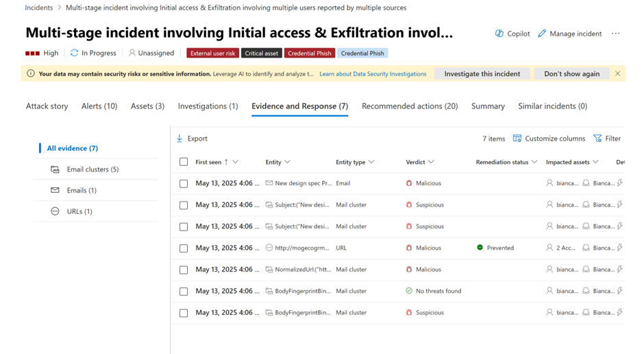Check the http://mogecogrm URL row
Viewport: 644px width, 354px height.
coord(184,248)
